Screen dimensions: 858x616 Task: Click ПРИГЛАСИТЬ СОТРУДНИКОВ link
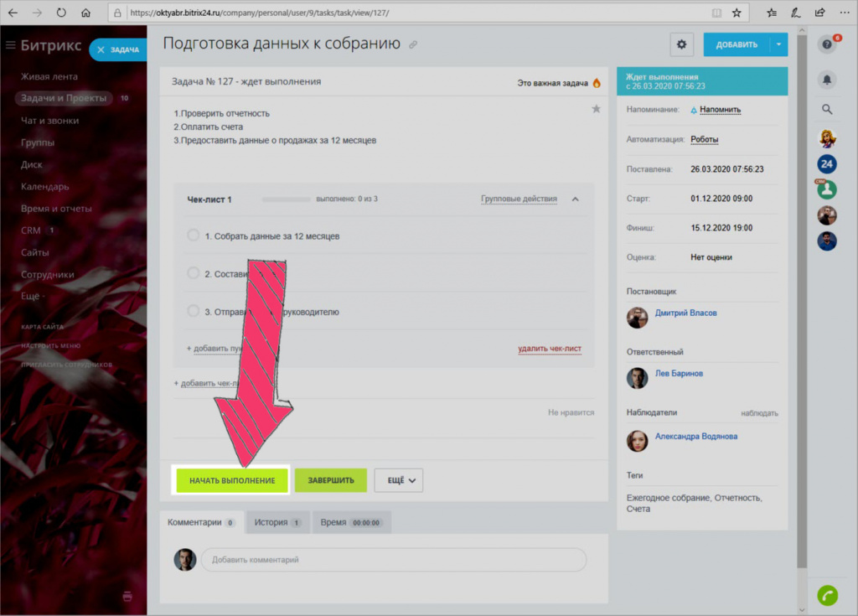[66, 365]
